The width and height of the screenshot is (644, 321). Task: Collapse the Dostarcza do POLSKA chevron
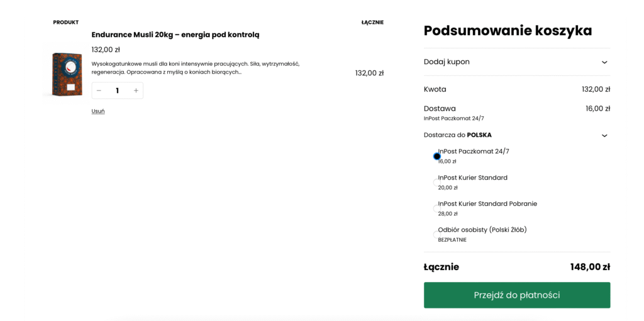point(604,135)
